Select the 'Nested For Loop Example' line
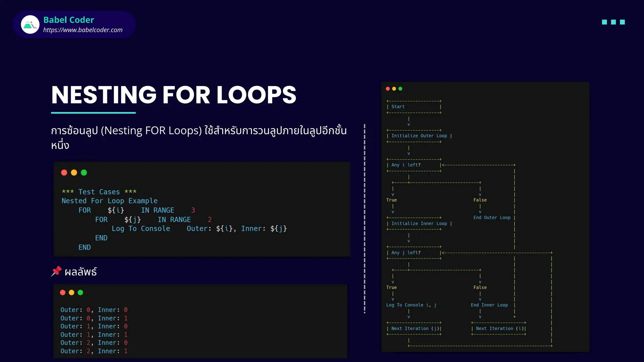This screenshot has height=362, width=644. coord(109,201)
